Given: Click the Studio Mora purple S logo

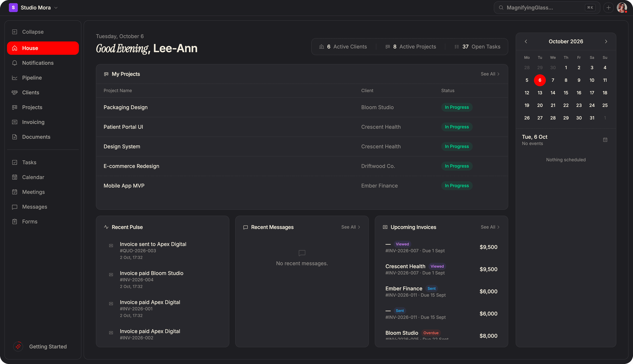Looking at the screenshot, I should pyautogui.click(x=13, y=8).
